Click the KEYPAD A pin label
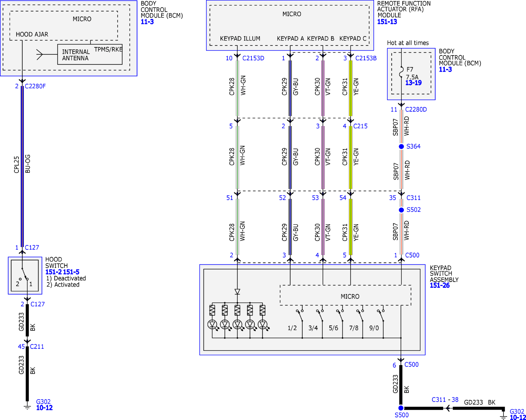Image resolution: width=526 pixels, height=420 pixels. click(x=290, y=39)
